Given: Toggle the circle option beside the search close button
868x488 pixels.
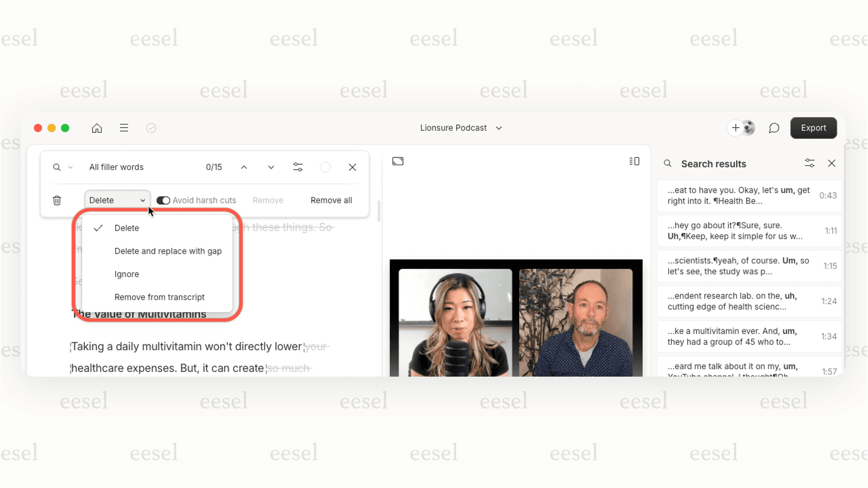Looking at the screenshot, I should [326, 167].
